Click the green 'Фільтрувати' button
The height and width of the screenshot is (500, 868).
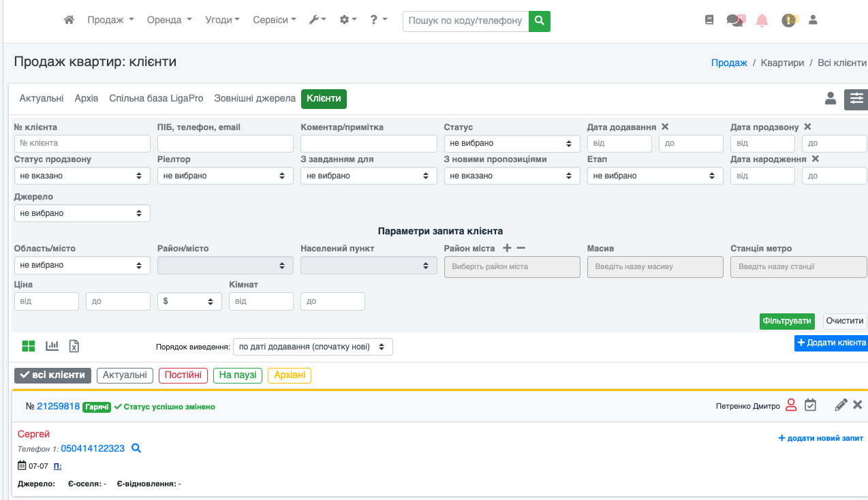[787, 321]
